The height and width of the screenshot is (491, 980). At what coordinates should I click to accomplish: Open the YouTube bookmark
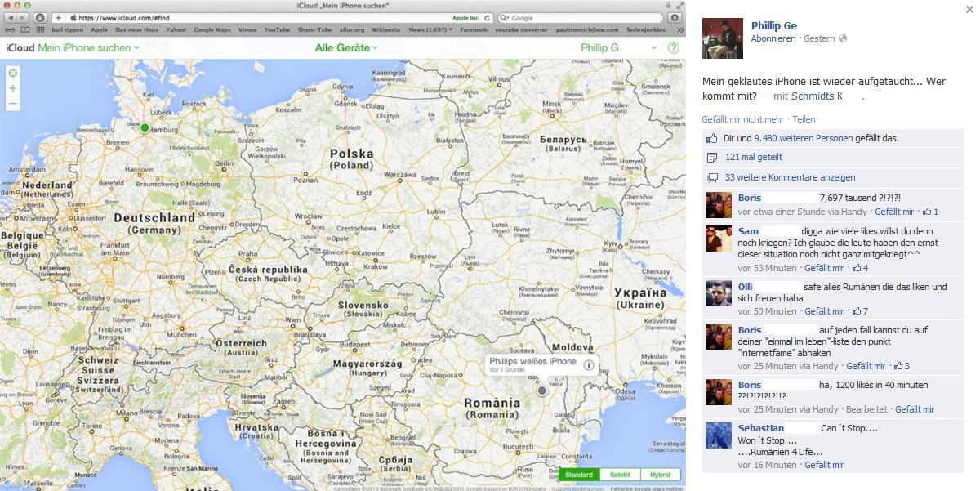[x=277, y=29]
